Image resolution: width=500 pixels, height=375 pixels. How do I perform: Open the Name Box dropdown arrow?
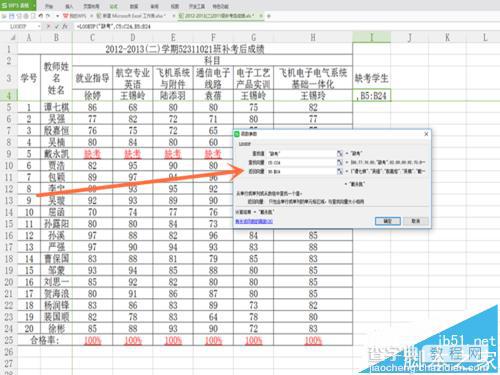click(x=39, y=26)
